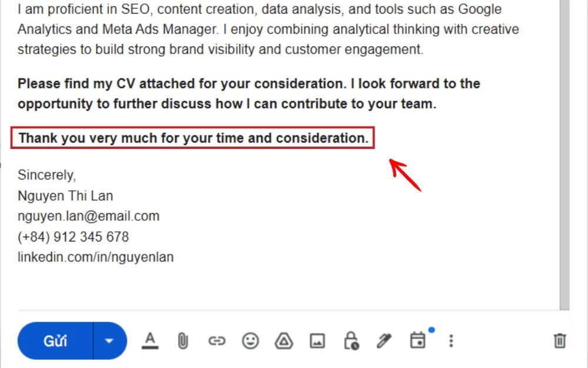Click the 'Thank you very much' sentence
The height and width of the screenshot is (368, 588).
[193, 138]
